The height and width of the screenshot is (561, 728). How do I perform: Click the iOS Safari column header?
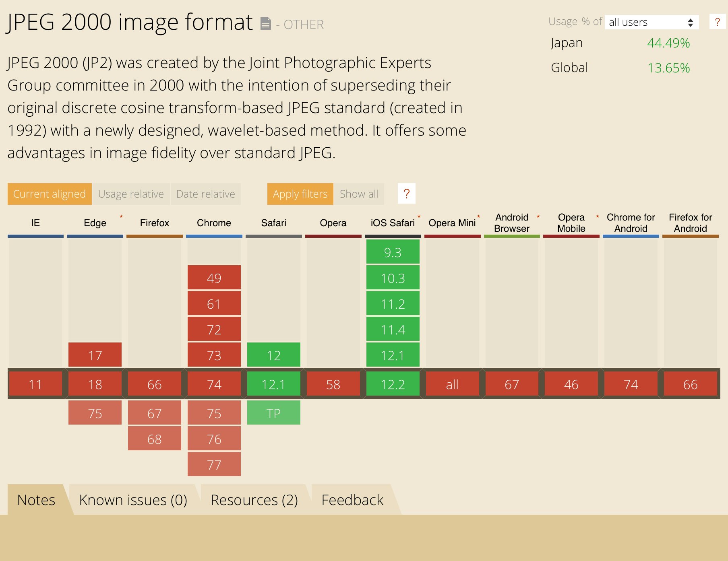[x=393, y=223]
